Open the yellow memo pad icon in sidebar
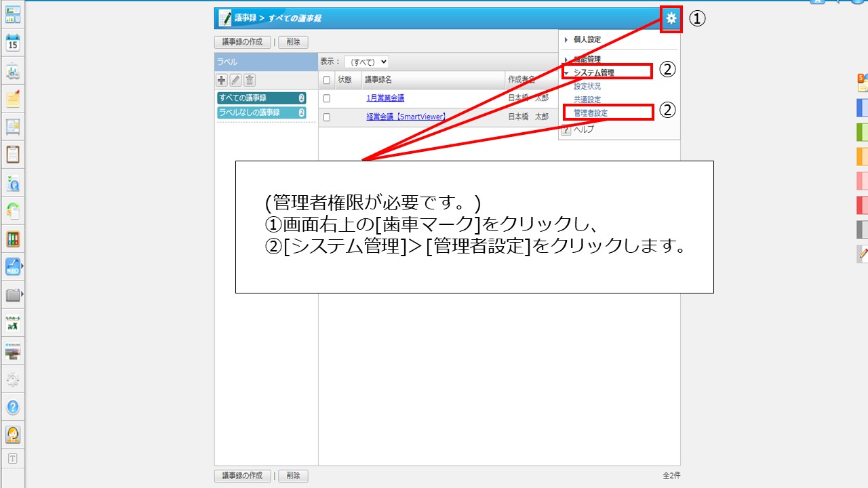868x488 pixels. 13,99
